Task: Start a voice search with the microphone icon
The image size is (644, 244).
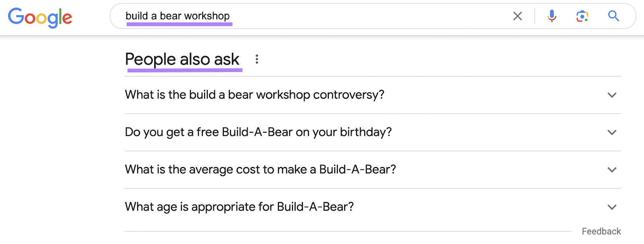Action: [551, 16]
